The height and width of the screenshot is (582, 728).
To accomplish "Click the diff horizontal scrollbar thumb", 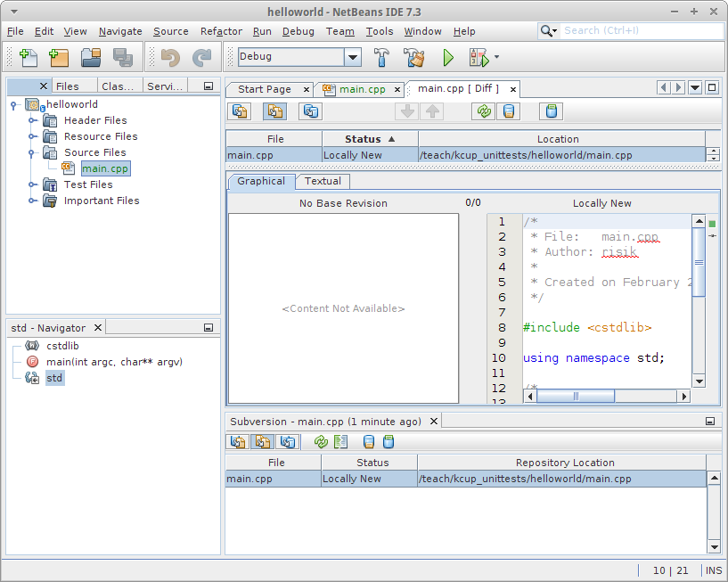I will point(576,397).
